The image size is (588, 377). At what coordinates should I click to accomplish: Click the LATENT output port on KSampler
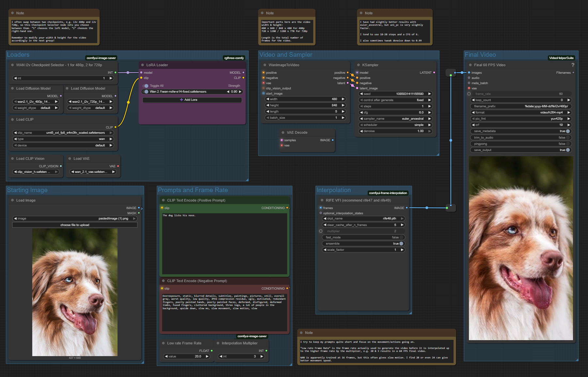(x=434, y=73)
